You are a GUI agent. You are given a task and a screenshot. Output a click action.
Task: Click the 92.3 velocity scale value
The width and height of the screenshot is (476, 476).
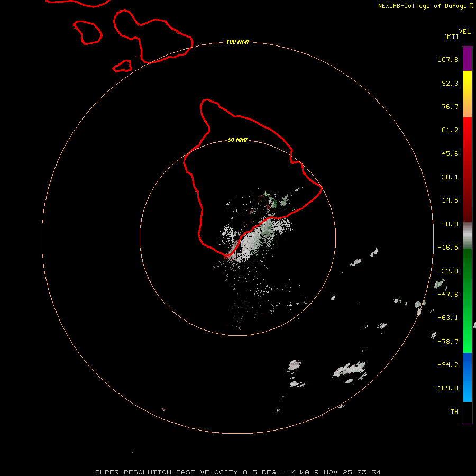click(x=450, y=83)
